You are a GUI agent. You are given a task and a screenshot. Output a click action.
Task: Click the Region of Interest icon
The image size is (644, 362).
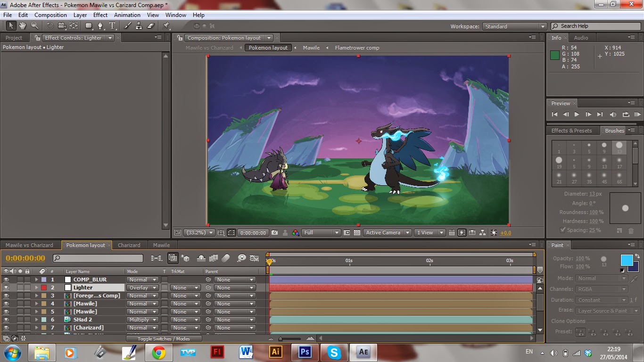[347, 232]
